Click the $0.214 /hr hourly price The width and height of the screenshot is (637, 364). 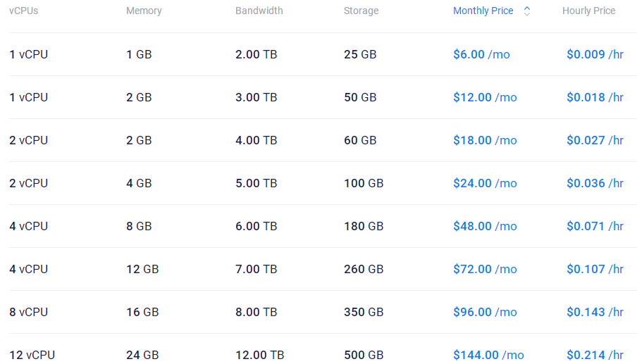click(595, 355)
